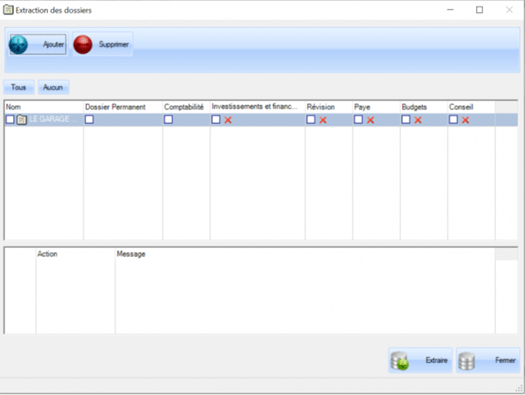The image size is (525, 395).
Task: Click the red Supprimer sphere icon
Action: [83, 45]
